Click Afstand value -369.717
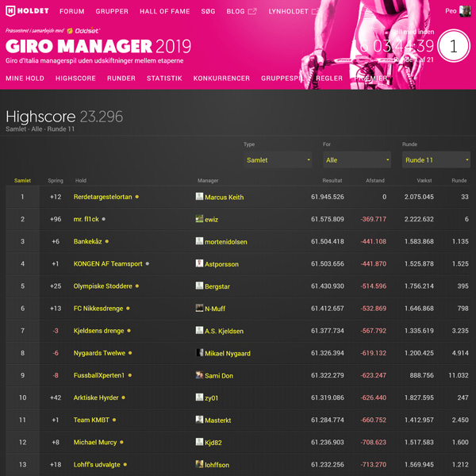Image resolution: width=476 pixels, height=476 pixels. [374, 219]
